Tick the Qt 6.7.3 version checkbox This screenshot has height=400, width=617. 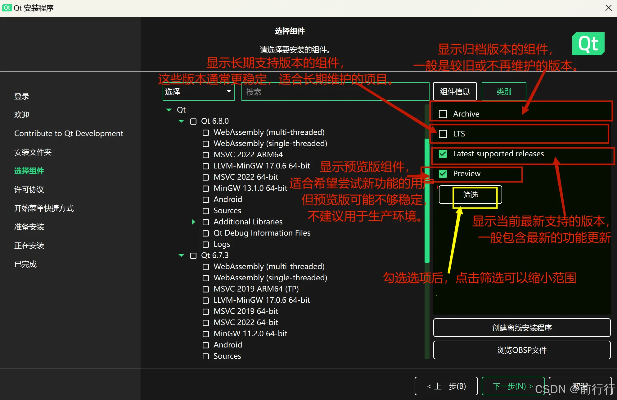[193, 256]
